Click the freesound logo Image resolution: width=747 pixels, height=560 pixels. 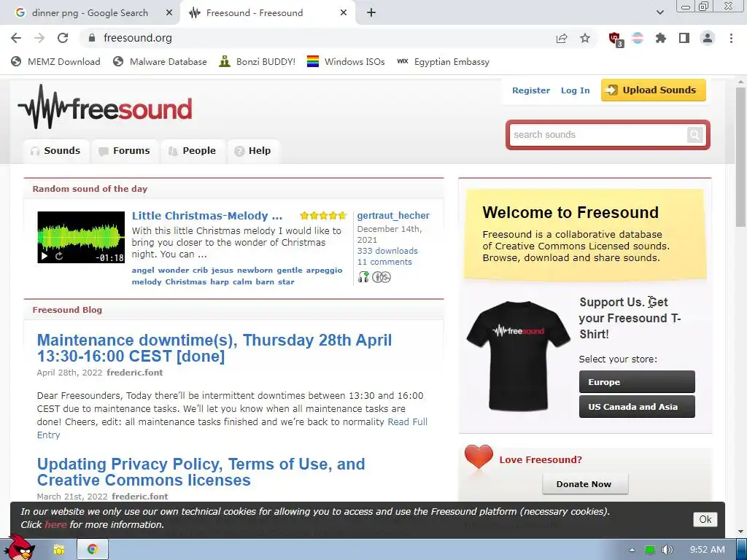pyautogui.click(x=105, y=107)
